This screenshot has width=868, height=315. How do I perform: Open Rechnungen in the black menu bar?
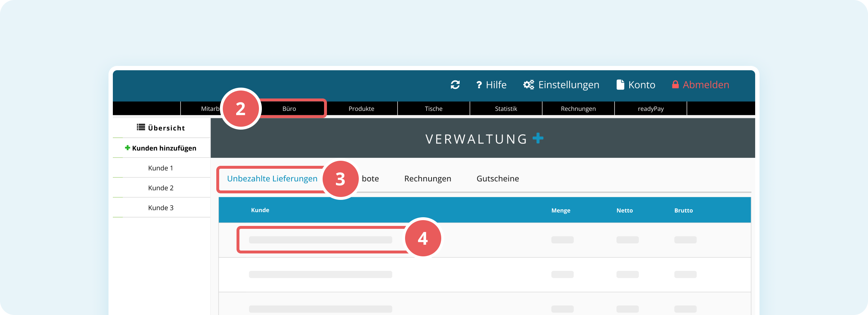tap(578, 109)
